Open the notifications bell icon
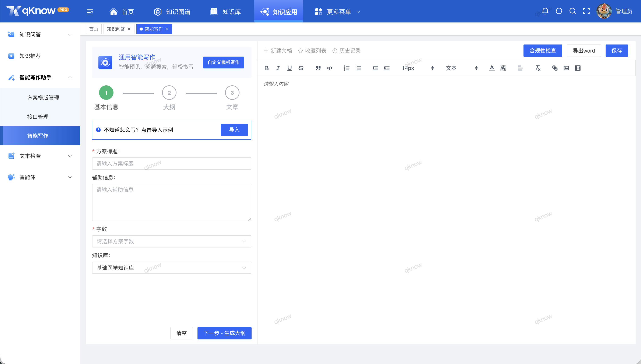This screenshot has height=364, width=641. (545, 11)
